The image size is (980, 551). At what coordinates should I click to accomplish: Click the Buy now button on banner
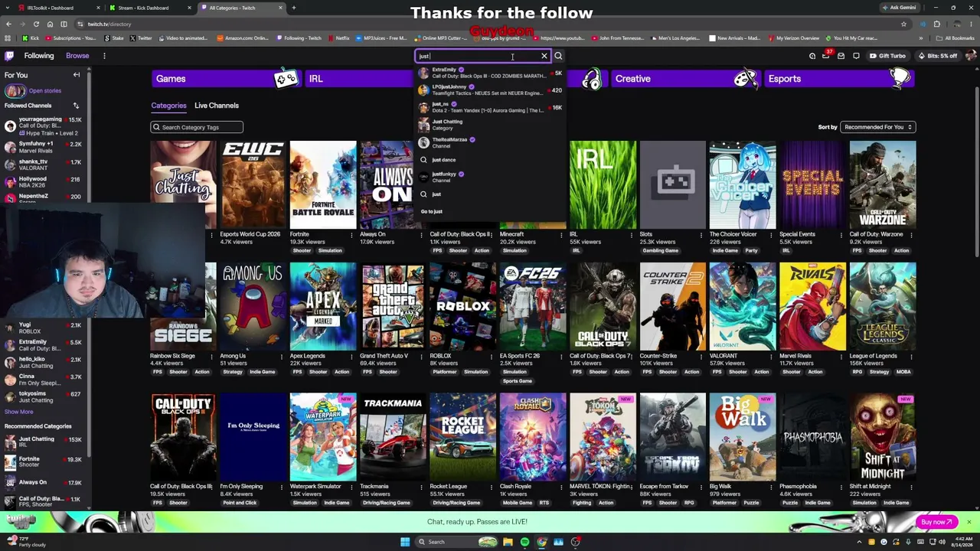[936, 522]
